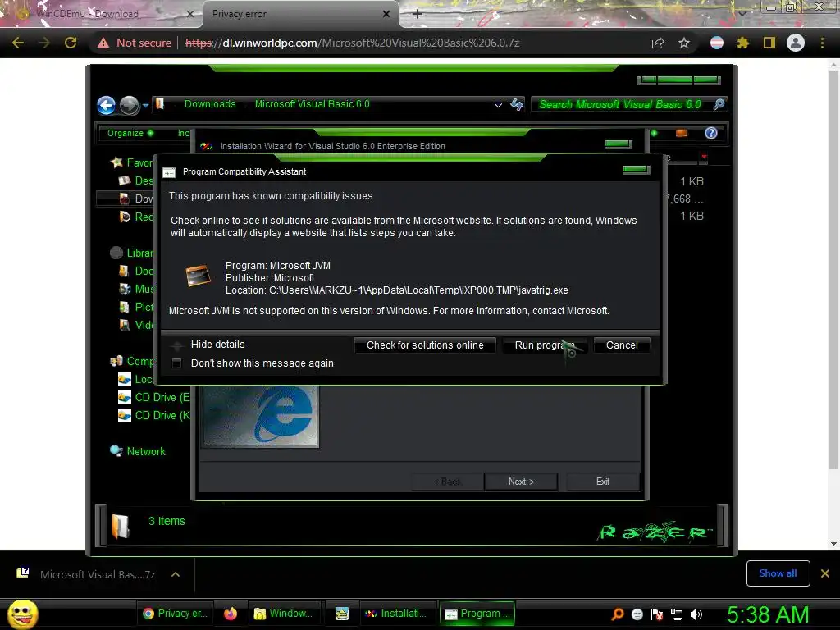Reload the Privacy error page
This screenshot has height=630, width=840.
tap(71, 43)
